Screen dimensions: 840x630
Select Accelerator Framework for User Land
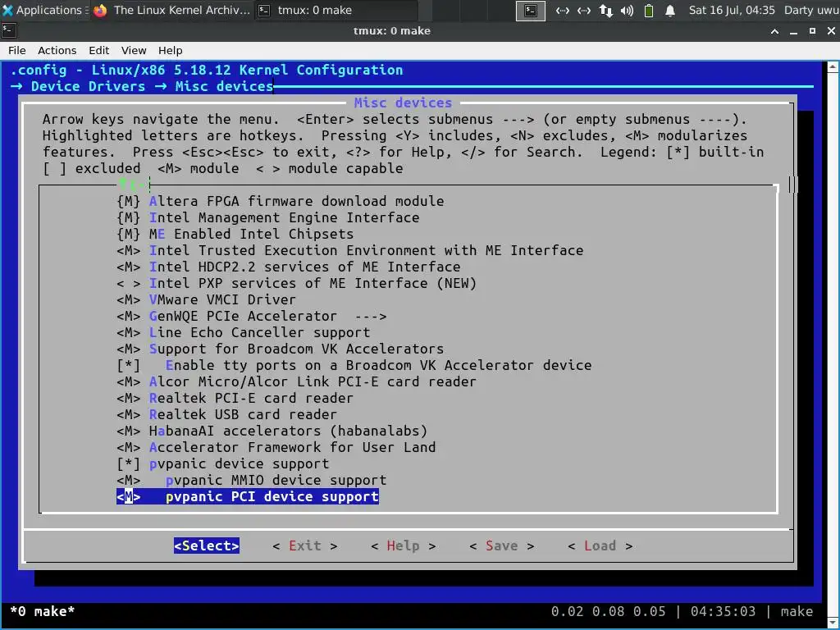(x=276, y=447)
